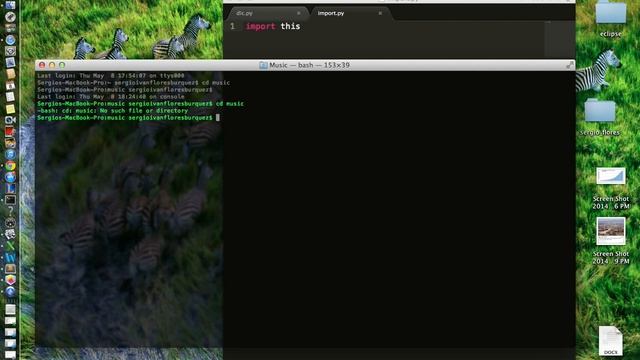Zoom Terminal using the green button

click(62, 65)
